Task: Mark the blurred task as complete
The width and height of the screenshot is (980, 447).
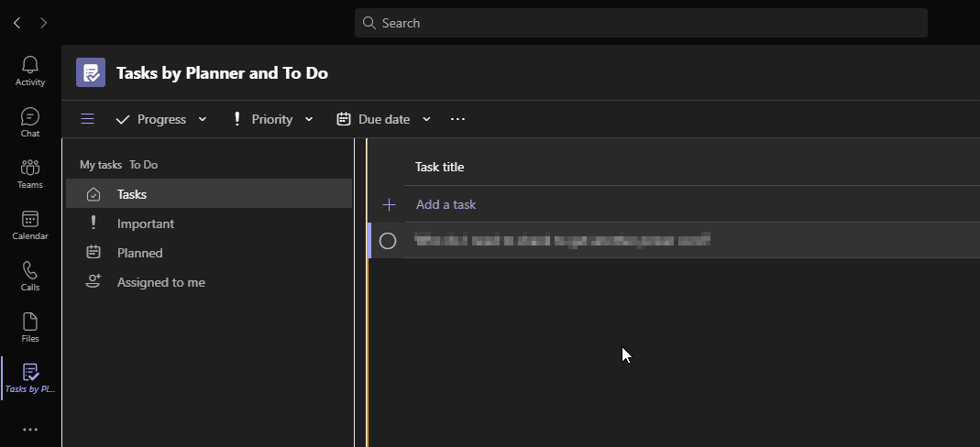Action: click(x=388, y=240)
